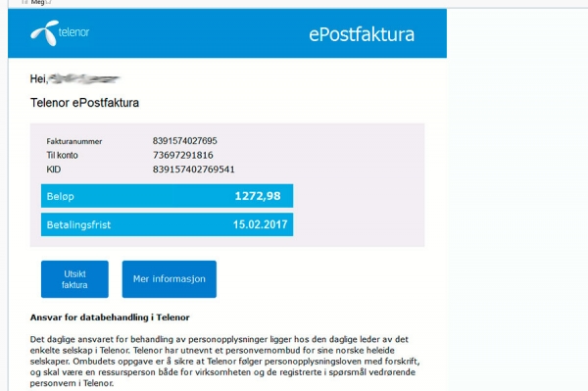588x391 pixels.
Task: Select the Fakturanummer value 8391574027695
Action: tap(184, 141)
